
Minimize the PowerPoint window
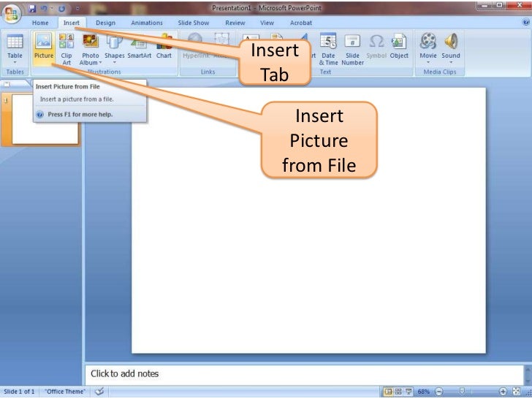tap(484, 5)
